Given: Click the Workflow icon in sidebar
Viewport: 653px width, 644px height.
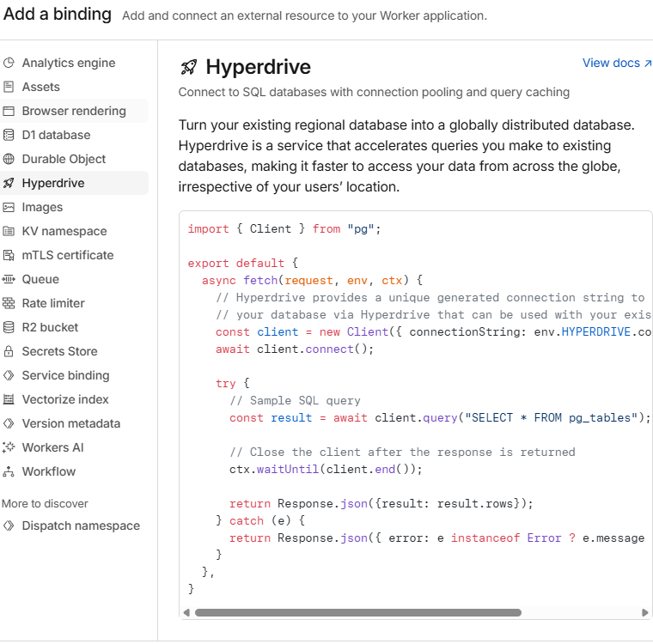Looking at the screenshot, I should click(x=9, y=471).
